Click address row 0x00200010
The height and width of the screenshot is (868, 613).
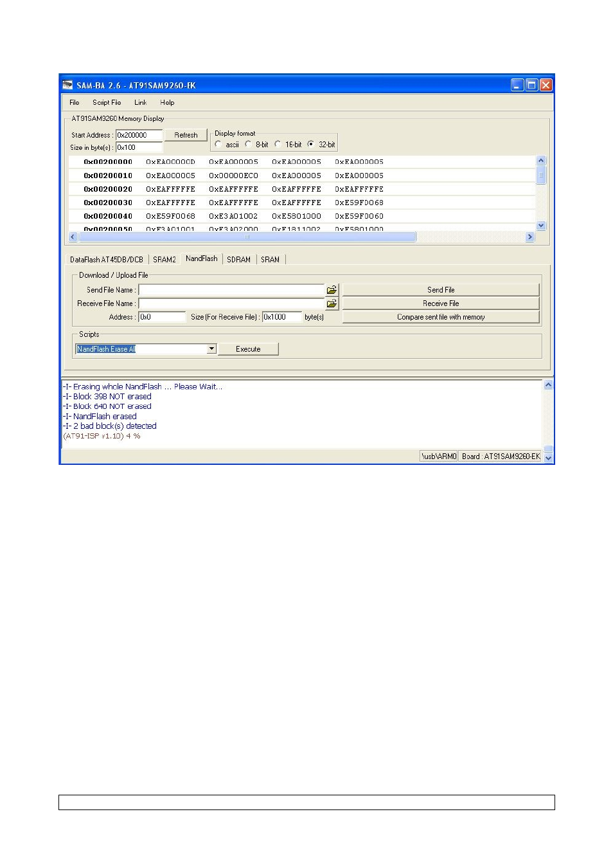302,176
